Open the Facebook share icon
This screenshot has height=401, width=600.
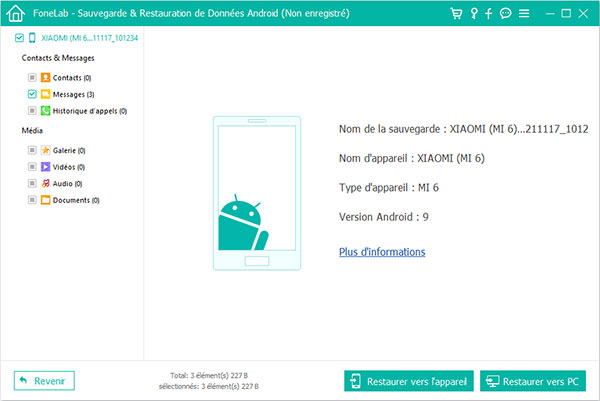pyautogui.click(x=488, y=13)
